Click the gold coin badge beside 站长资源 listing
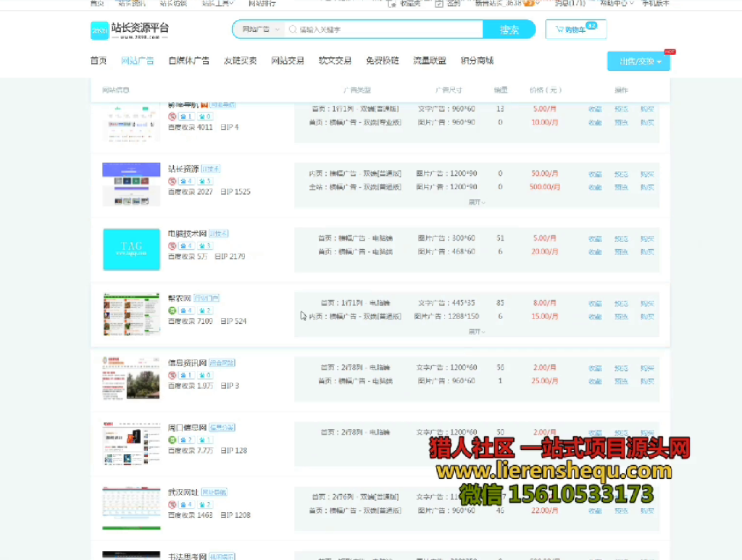Viewport: 742px width, 560px height. [187, 180]
